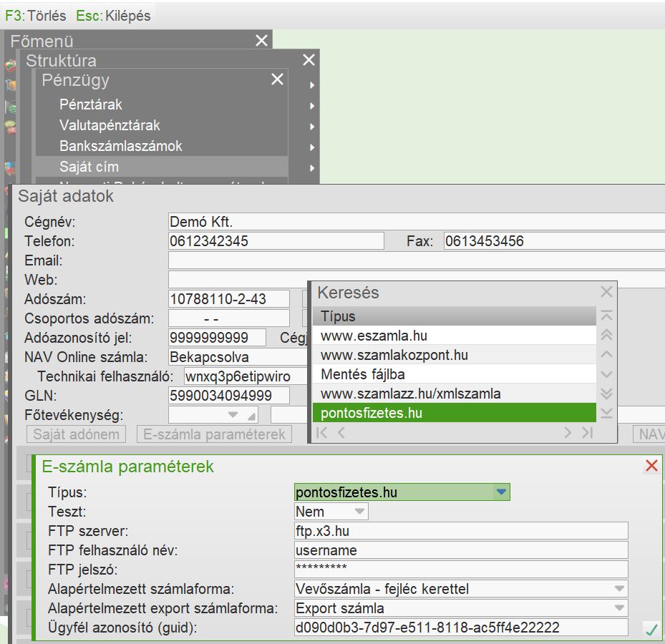
Task: Expand the Alapértelmezett export számlaforma dropdown
Action: [x=619, y=608]
